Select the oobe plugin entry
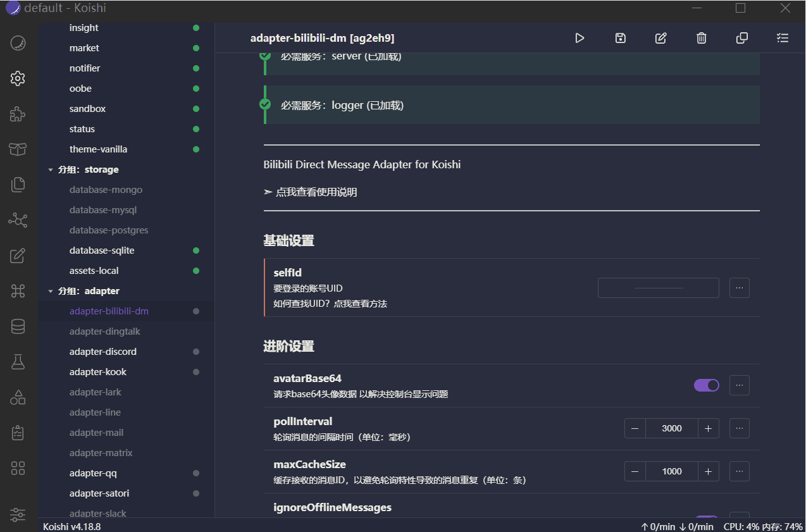Viewport: 806px width, 532px height. [x=126, y=89]
